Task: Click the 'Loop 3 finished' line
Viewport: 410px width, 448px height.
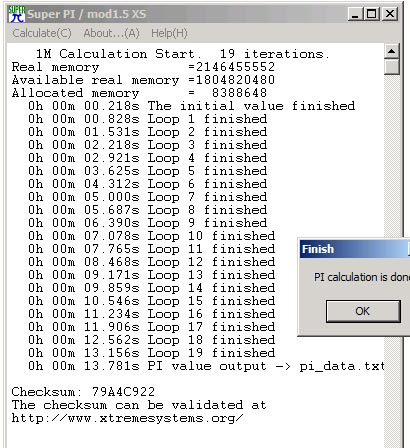Action: tap(148, 145)
